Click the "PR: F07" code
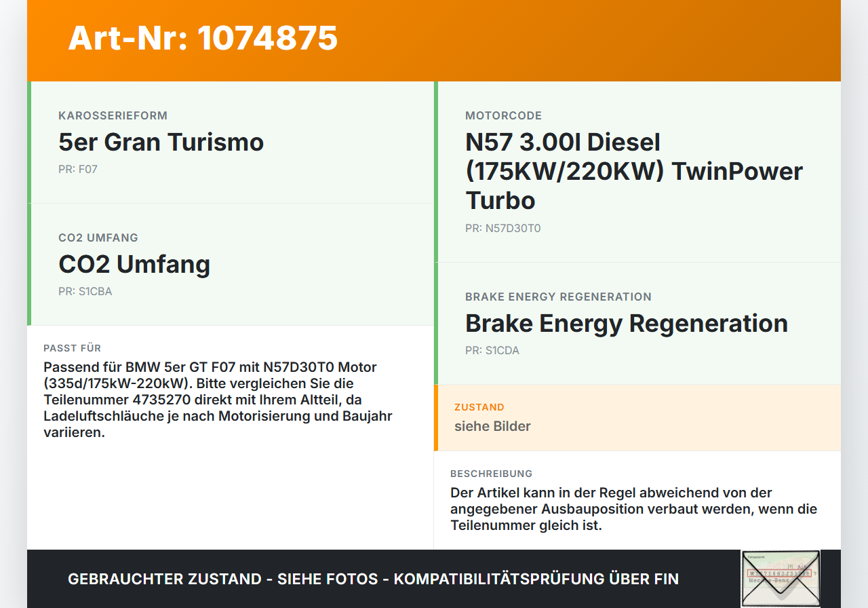The height and width of the screenshot is (608, 868). 78,169
